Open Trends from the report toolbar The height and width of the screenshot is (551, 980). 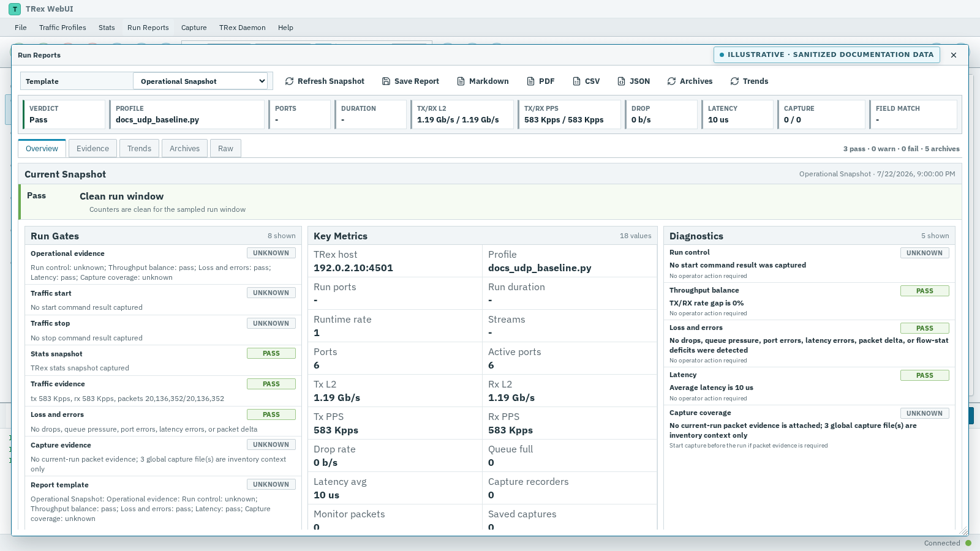749,81
